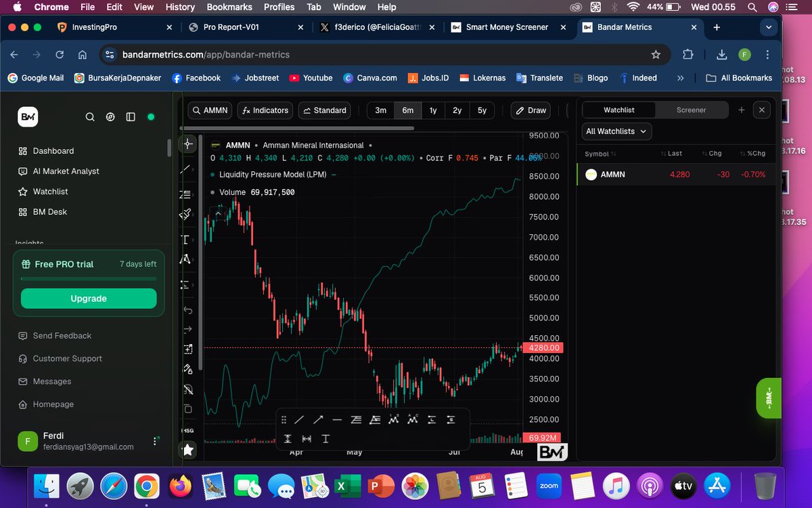Open the pattern tools in left toolbar
Image resolution: width=812 pixels, height=508 pixels.
(185, 259)
